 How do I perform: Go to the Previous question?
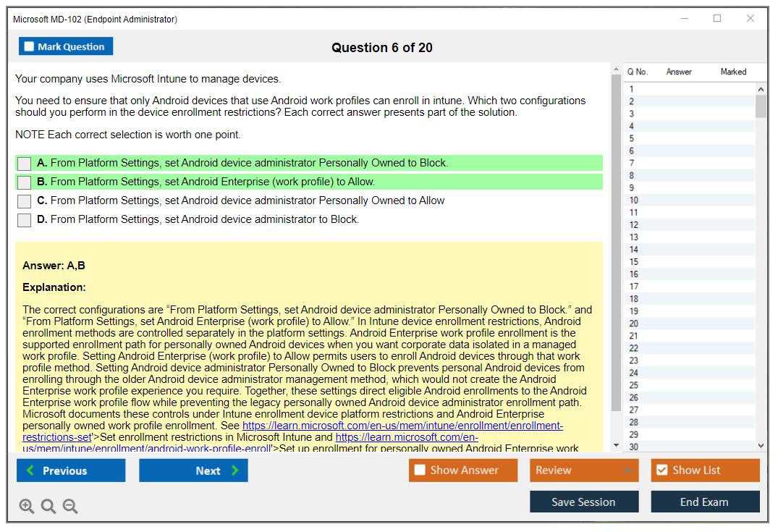71,470
